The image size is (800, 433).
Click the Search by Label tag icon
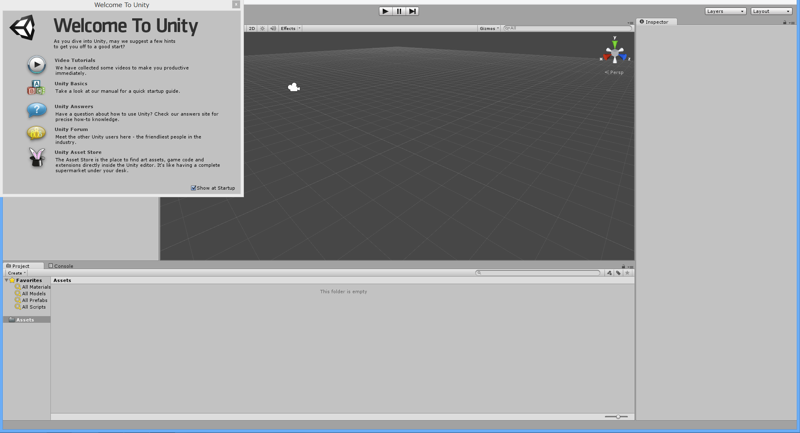(x=618, y=273)
